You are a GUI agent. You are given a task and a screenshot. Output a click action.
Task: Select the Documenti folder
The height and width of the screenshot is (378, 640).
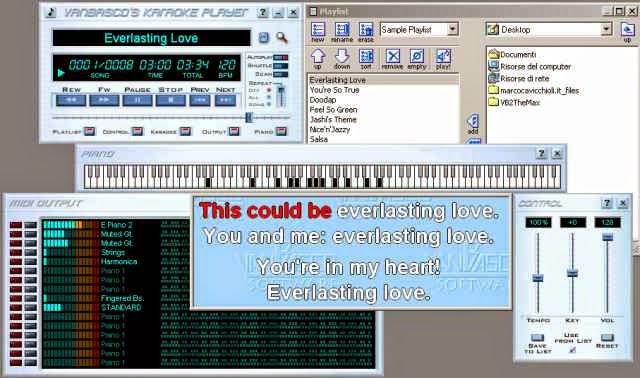[513, 54]
